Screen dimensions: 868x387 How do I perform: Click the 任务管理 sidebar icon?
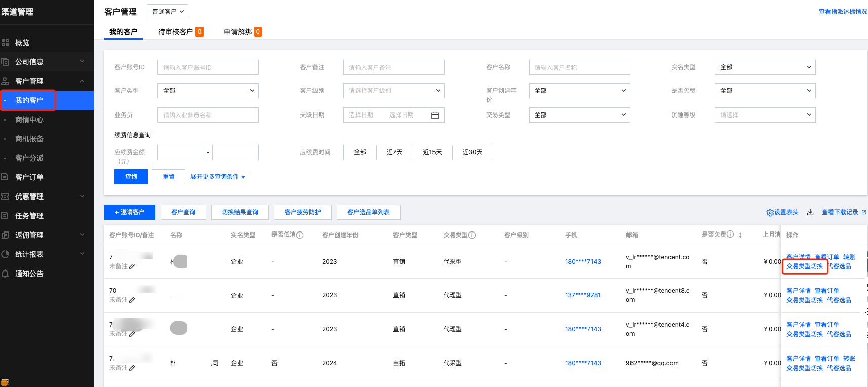tap(5, 216)
